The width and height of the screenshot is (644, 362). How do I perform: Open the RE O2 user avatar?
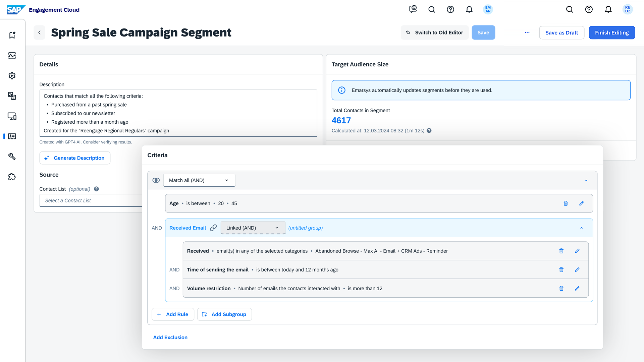point(628,9)
